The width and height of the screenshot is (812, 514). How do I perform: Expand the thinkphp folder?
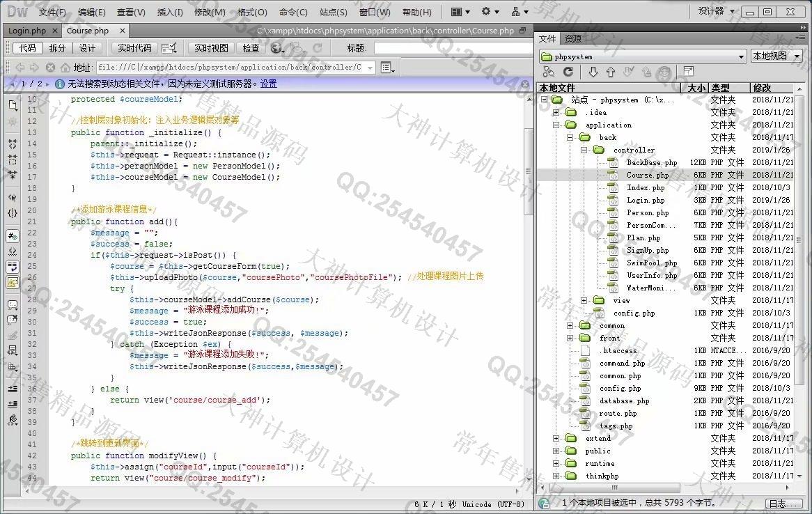(x=556, y=476)
